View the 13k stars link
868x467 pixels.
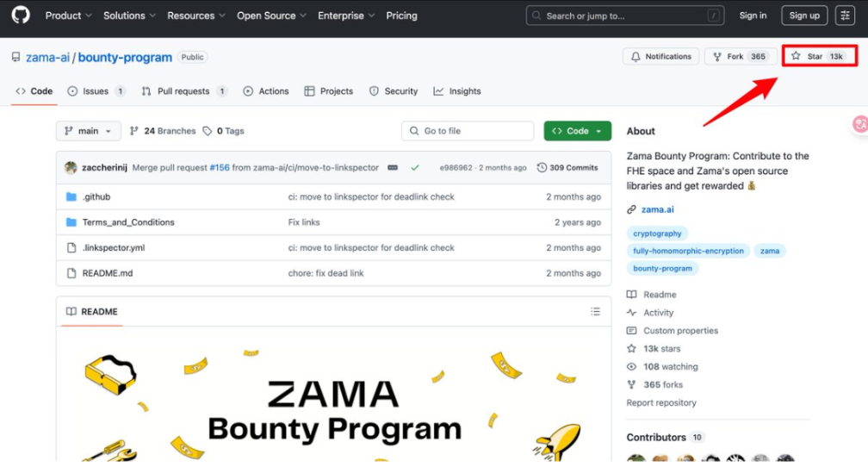tap(654, 348)
